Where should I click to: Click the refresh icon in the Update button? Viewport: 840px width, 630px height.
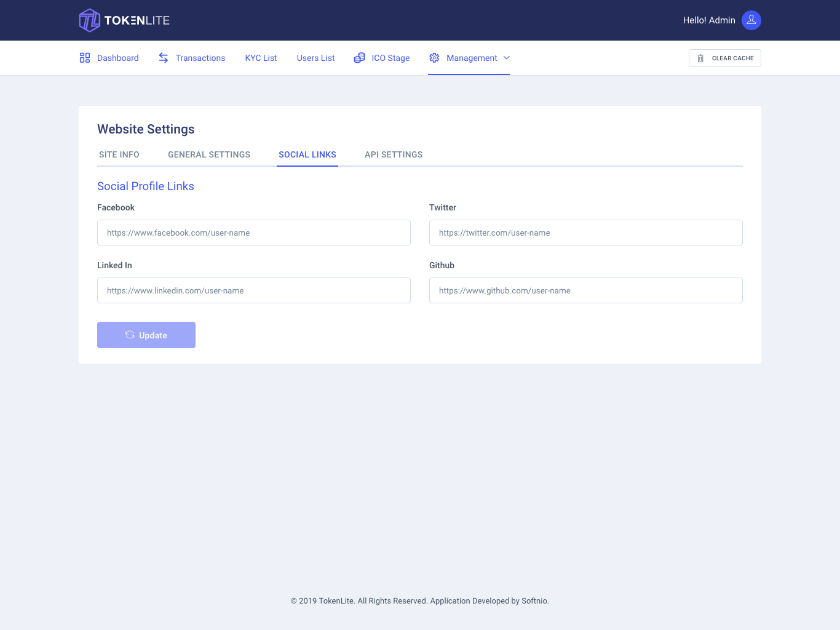[x=129, y=335]
